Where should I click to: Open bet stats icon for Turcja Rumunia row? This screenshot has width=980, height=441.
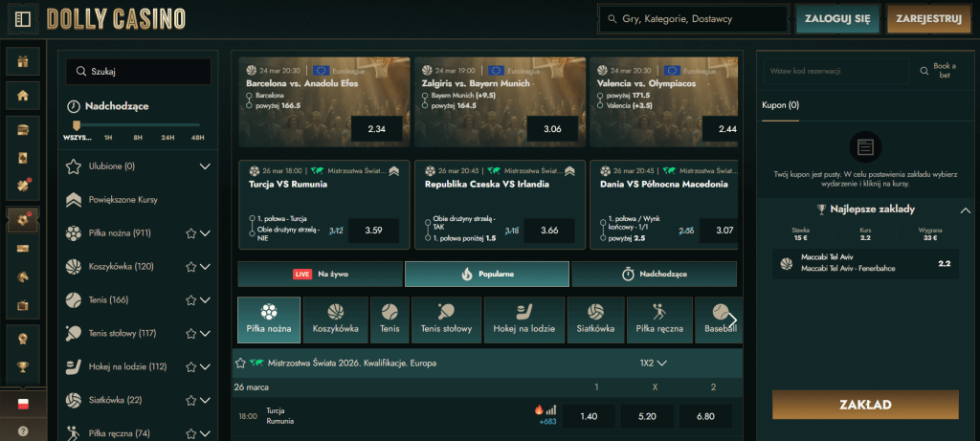coord(551,410)
